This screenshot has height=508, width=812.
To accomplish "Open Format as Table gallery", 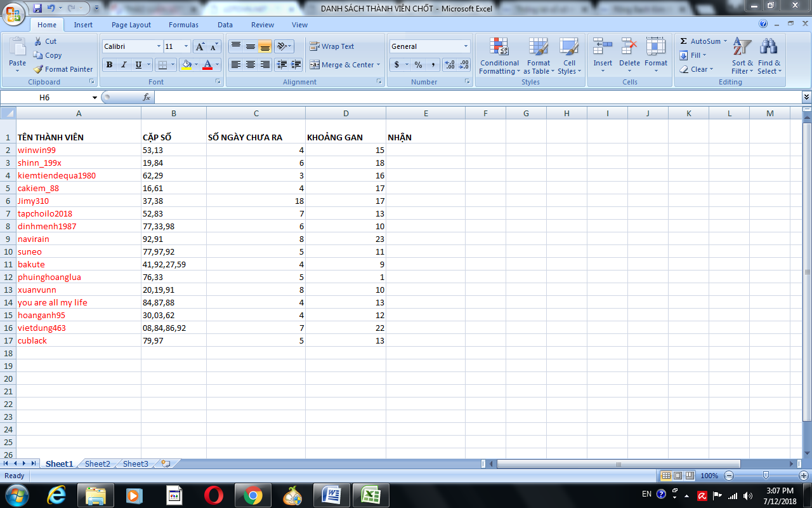I will click(539, 56).
